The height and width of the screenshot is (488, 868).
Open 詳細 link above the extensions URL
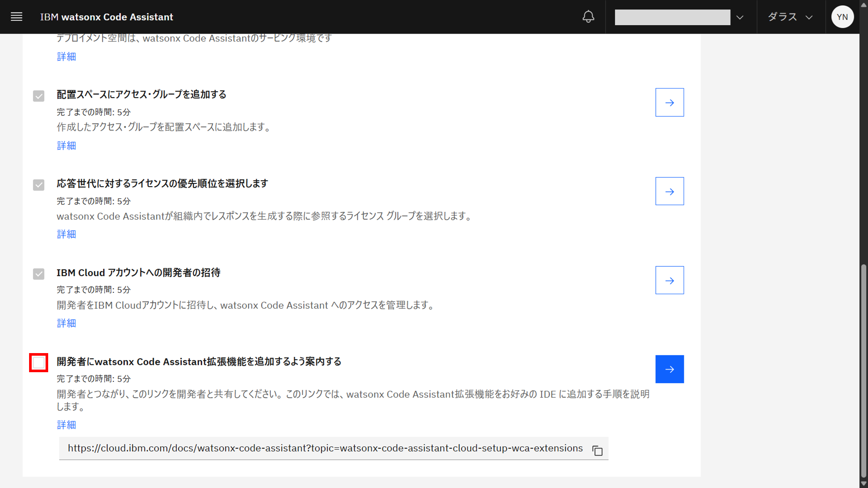coord(66,425)
